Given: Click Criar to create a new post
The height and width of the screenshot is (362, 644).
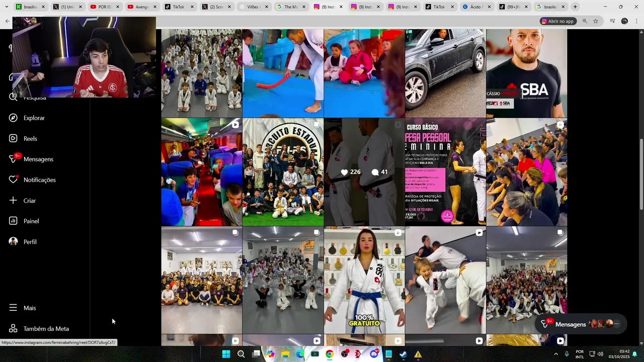Looking at the screenshot, I should coord(23,200).
